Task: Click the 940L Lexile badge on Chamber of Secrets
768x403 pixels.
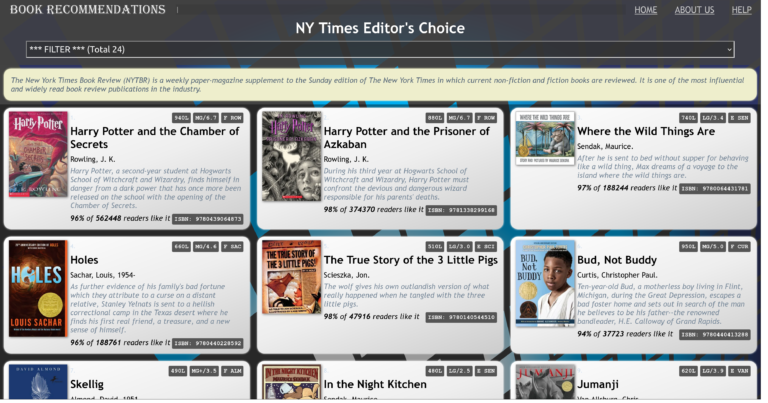Action: [181, 118]
